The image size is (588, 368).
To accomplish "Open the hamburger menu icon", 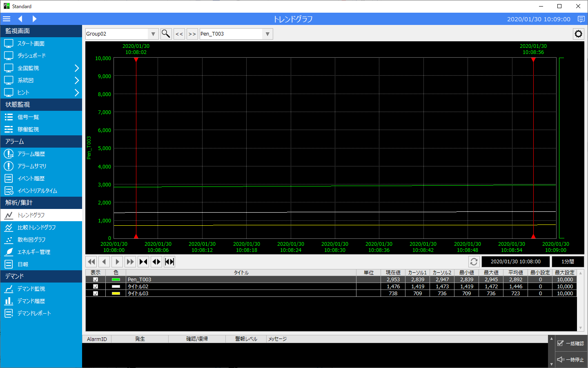I will pos(7,19).
